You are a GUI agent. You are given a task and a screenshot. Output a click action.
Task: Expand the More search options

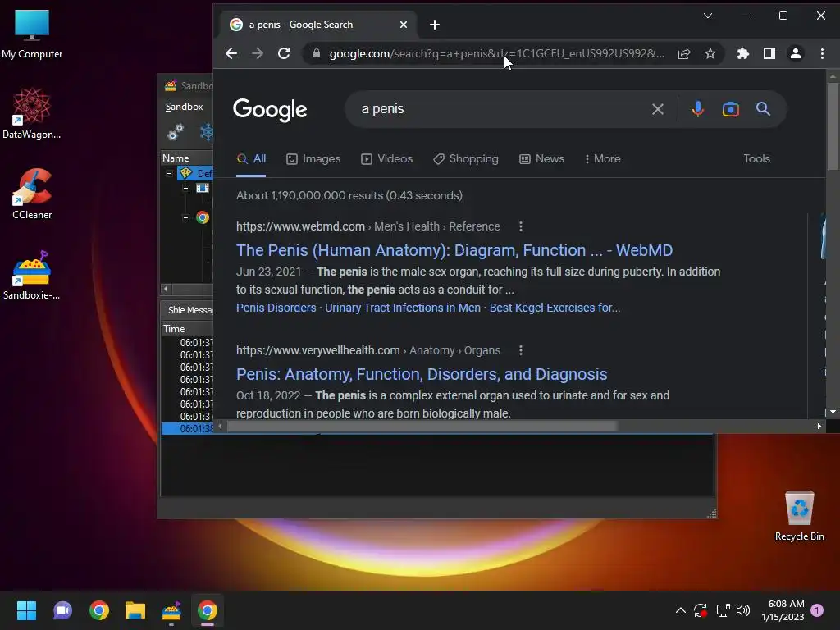603,159
